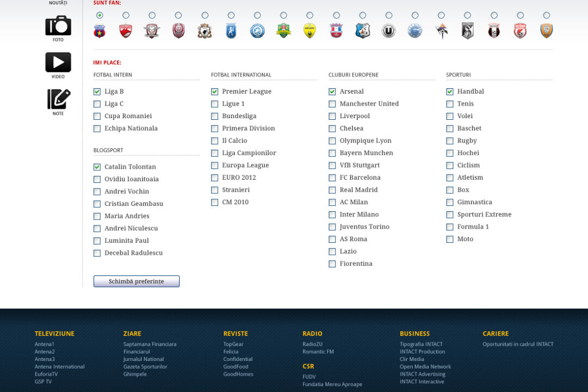Open the Gazeta Sporturilor footer link
The width and height of the screenshot is (588, 392).
pos(145,367)
